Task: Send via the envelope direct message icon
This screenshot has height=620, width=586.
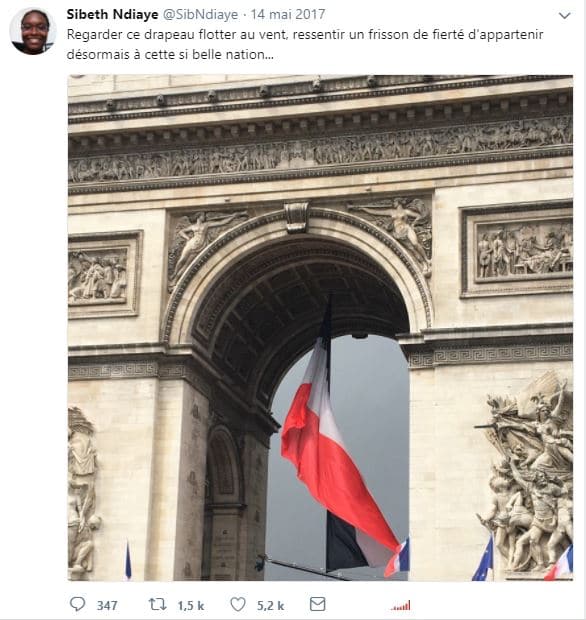Action: click(317, 604)
